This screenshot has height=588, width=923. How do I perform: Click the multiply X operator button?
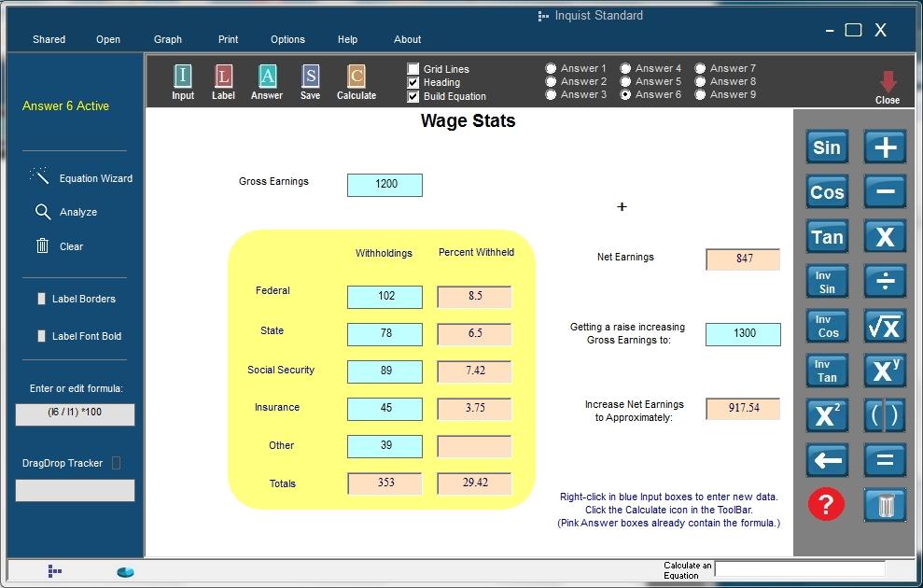(x=885, y=237)
